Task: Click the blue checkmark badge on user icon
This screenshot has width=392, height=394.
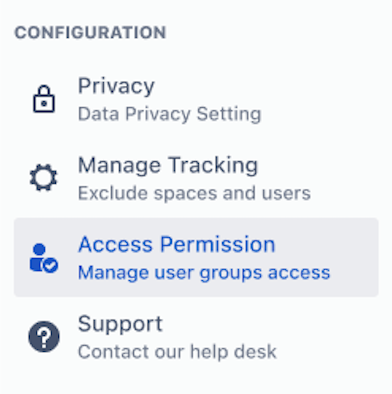Action: click(x=51, y=266)
